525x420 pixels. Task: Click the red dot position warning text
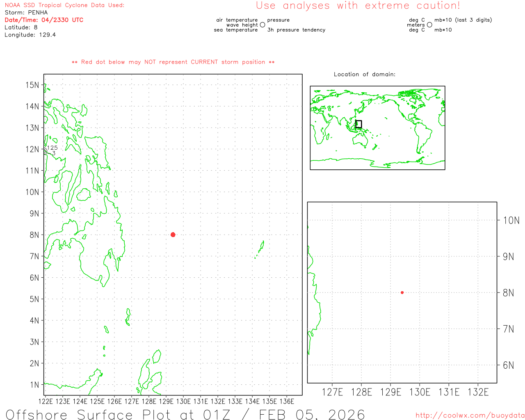(x=173, y=62)
